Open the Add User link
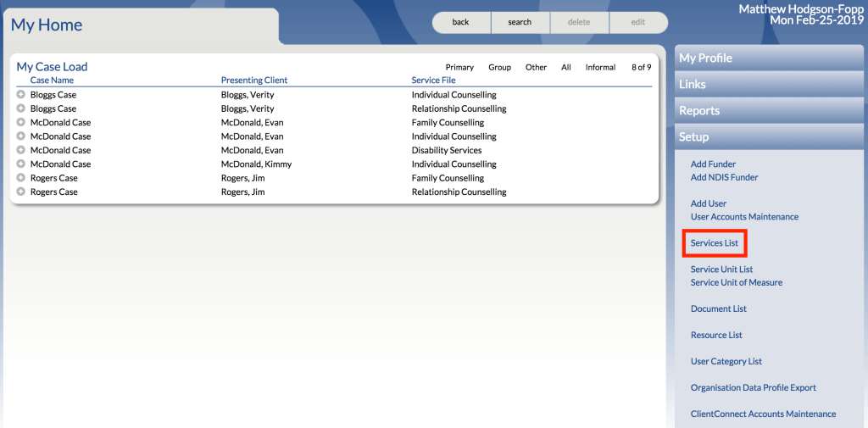Image resolution: width=868 pixels, height=428 pixels. coord(708,203)
